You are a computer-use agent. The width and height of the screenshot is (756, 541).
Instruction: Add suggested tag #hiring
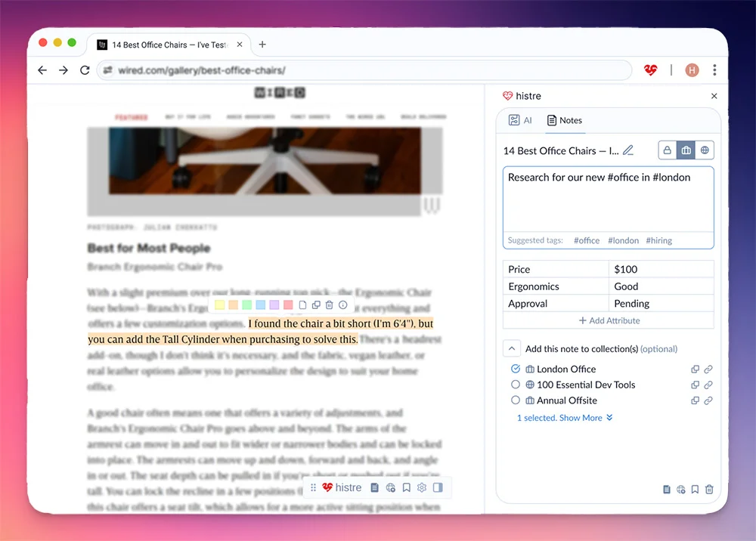pos(658,240)
